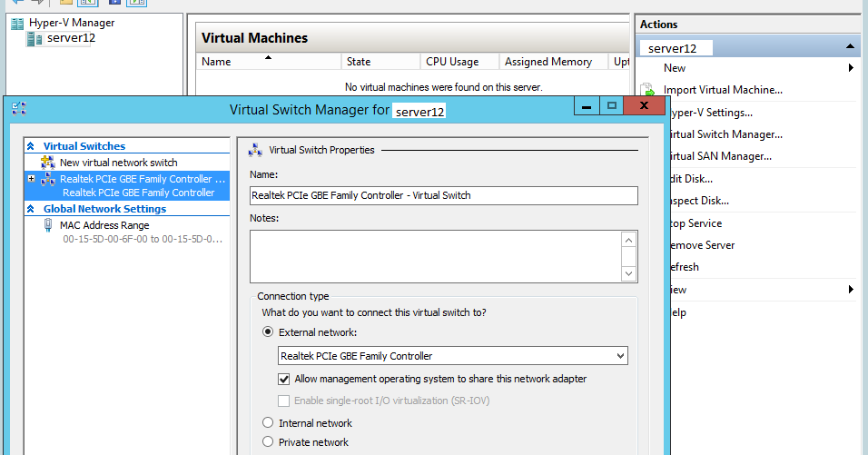Image resolution: width=868 pixels, height=455 pixels.
Task: Click Edit Disk action
Action: click(691, 179)
